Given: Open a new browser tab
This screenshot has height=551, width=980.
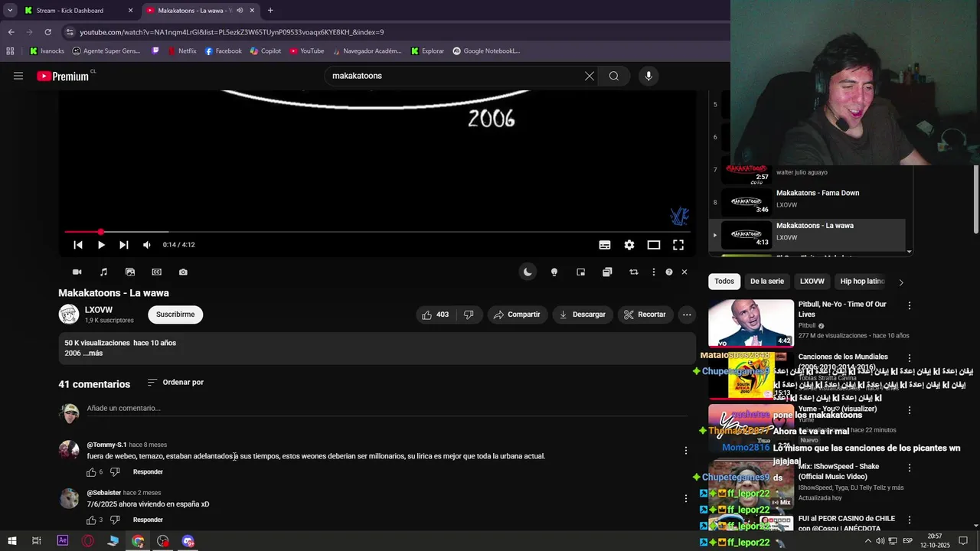Looking at the screenshot, I should [270, 11].
